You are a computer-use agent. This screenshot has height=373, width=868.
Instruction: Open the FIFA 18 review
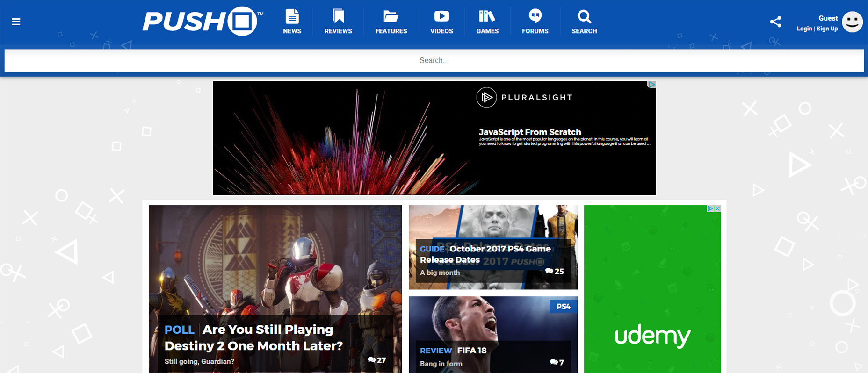pyautogui.click(x=471, y=351)
